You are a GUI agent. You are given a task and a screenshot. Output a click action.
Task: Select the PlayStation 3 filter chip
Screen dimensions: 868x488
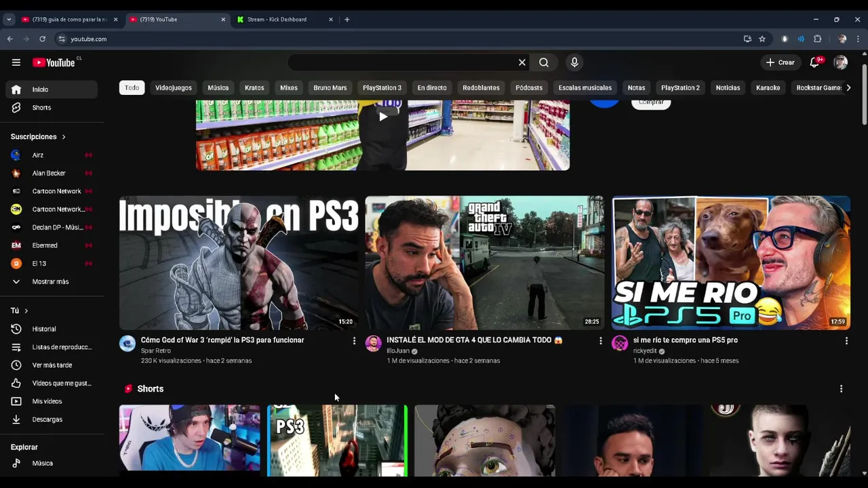pyautogui.click(x=382, y=87)
